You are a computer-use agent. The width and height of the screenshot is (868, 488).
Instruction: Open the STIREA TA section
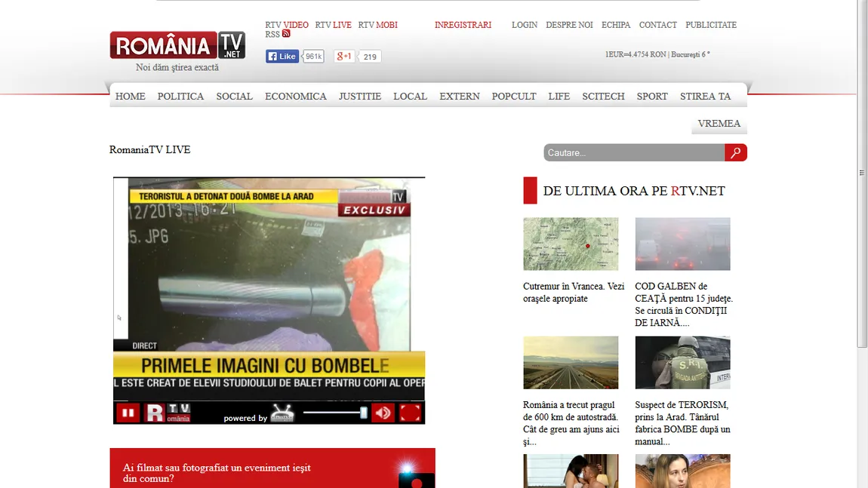(705, 97)
